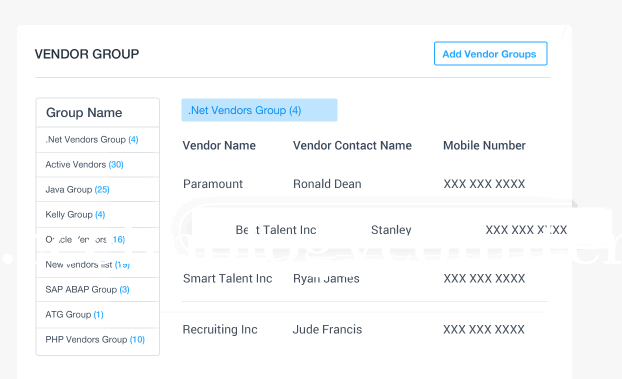The image size is (622, 379).
Task: Select the Paramount vendor row
Action: 365,184
